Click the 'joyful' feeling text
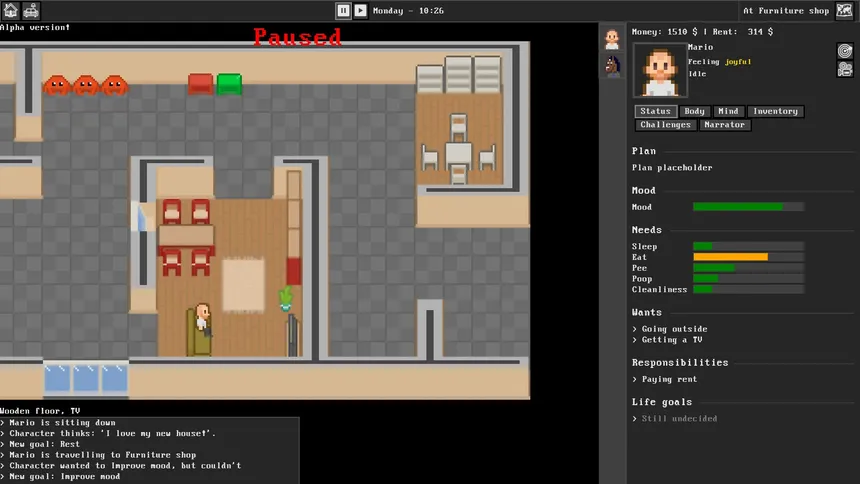Viewport: 860px width, 484px height. click(738, 62)
